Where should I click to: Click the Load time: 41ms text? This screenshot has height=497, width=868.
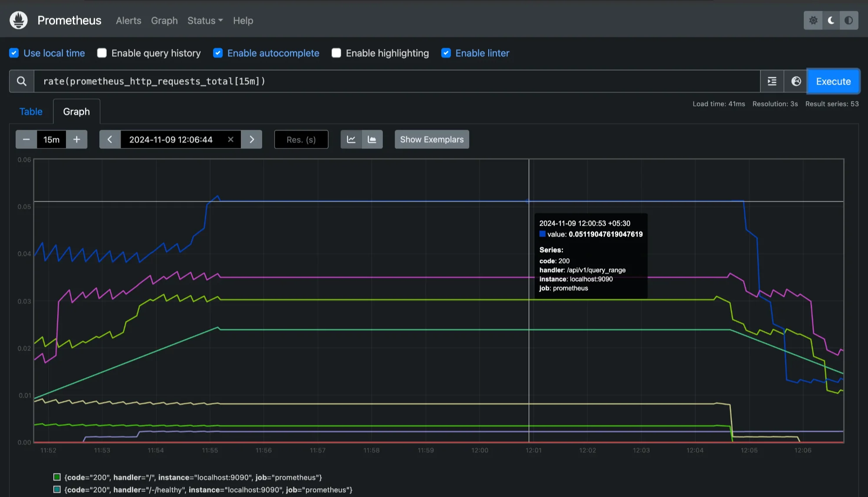(719, 104)
